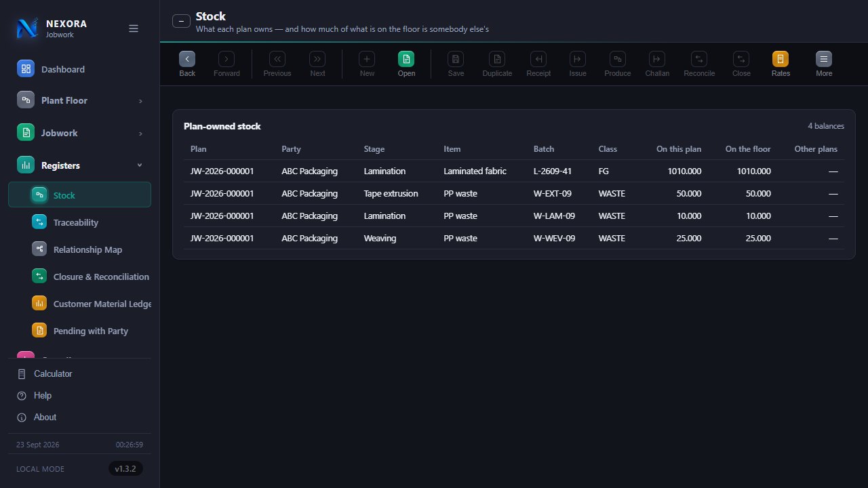The height and width of the screenshot is (488, 868).
Task: Open Closure & Reconciliation register
Action: [80, 277]
